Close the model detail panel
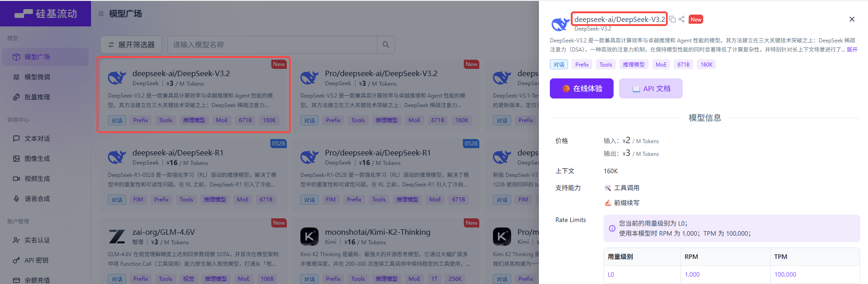868x284 pixels. tap(852, 19)
